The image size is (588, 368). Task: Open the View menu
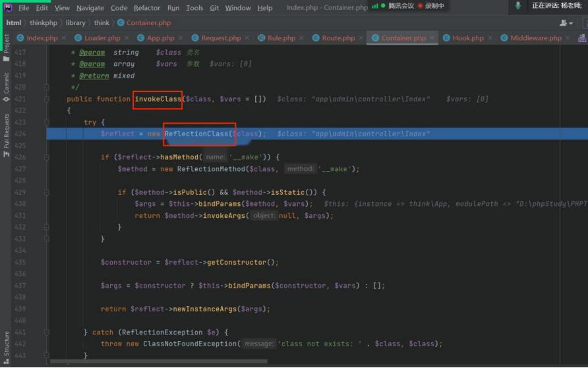[x=62, y=8]
